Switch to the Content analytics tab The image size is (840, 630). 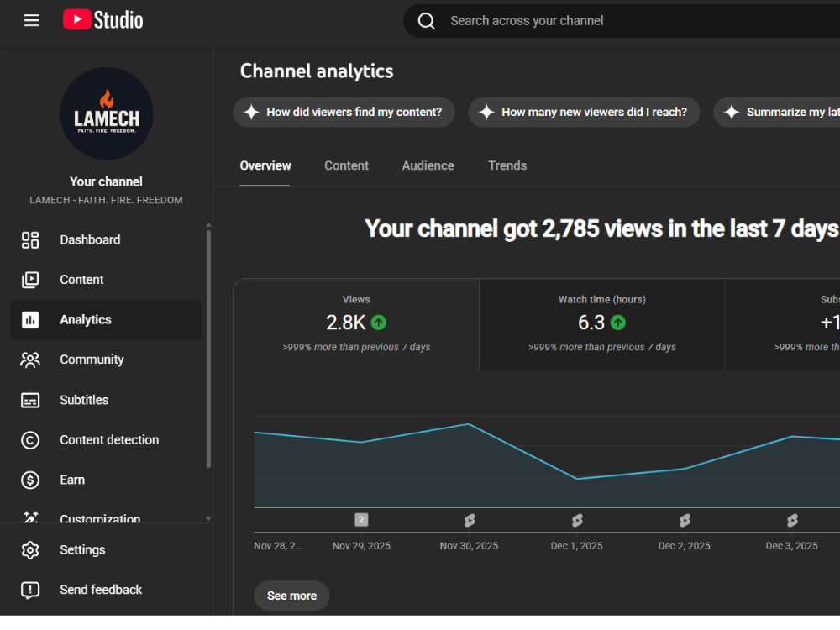tap(346, 166)
